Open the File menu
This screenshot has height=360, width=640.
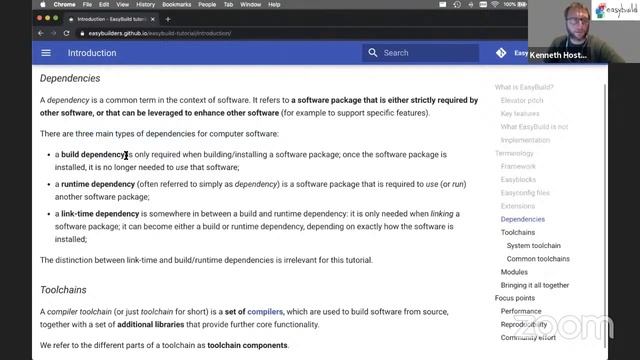tap(87, 4)
